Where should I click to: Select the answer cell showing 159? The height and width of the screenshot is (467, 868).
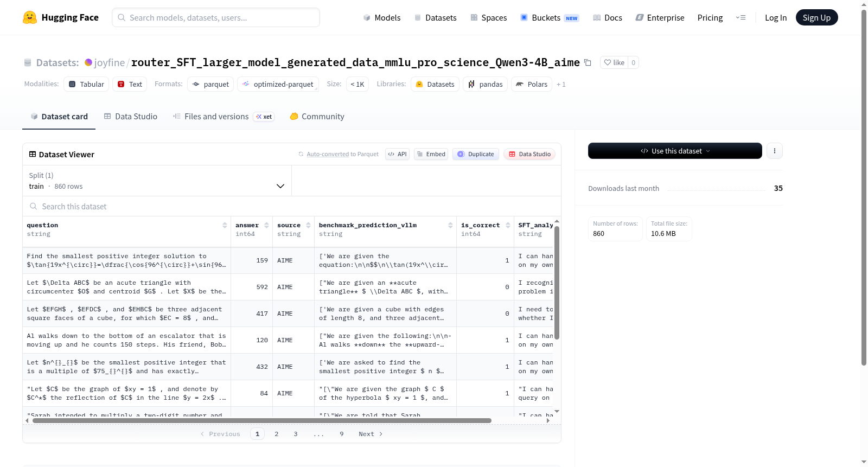point(252,260)
